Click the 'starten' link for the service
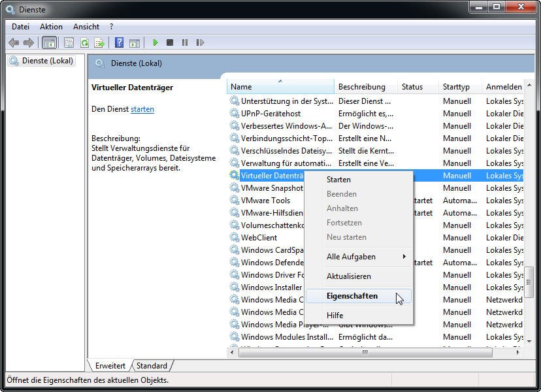The height and width of the screenshot is (392, 541). coord(142,109)
